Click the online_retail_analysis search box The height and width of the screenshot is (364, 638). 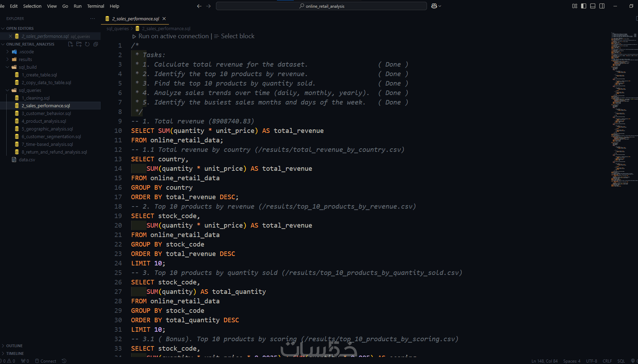pyautogui.click(x=321, y=6)
